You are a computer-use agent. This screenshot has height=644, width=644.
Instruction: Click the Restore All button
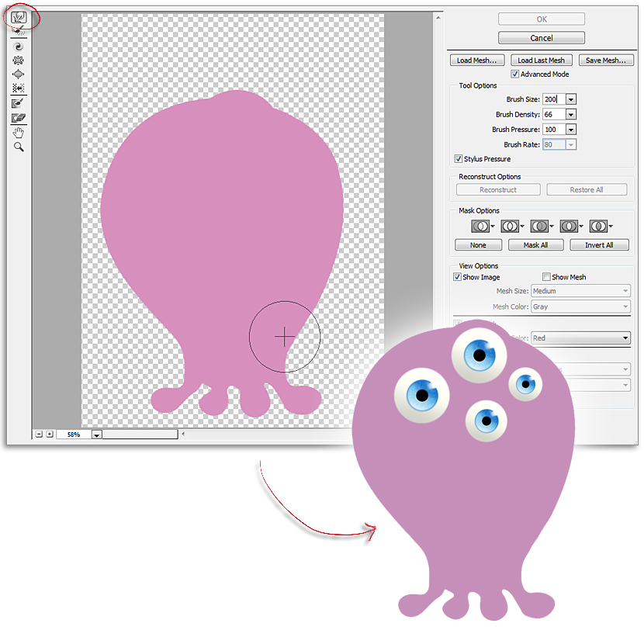[587, 190]
